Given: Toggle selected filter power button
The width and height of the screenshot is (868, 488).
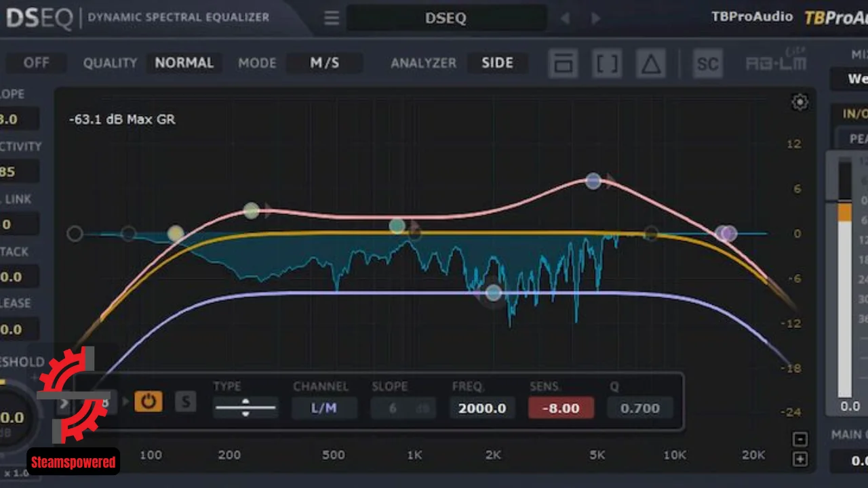Looking at the screenshot, I should (x=148, y=402).
